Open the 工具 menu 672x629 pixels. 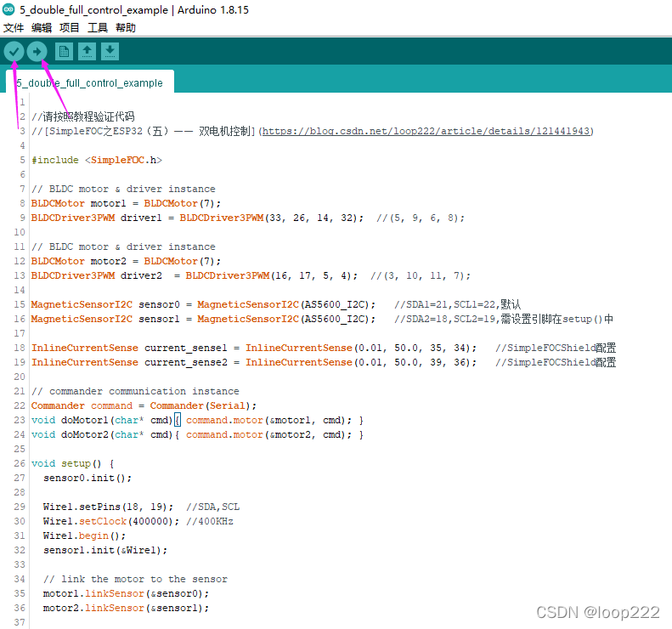click(x=98, y=28)
